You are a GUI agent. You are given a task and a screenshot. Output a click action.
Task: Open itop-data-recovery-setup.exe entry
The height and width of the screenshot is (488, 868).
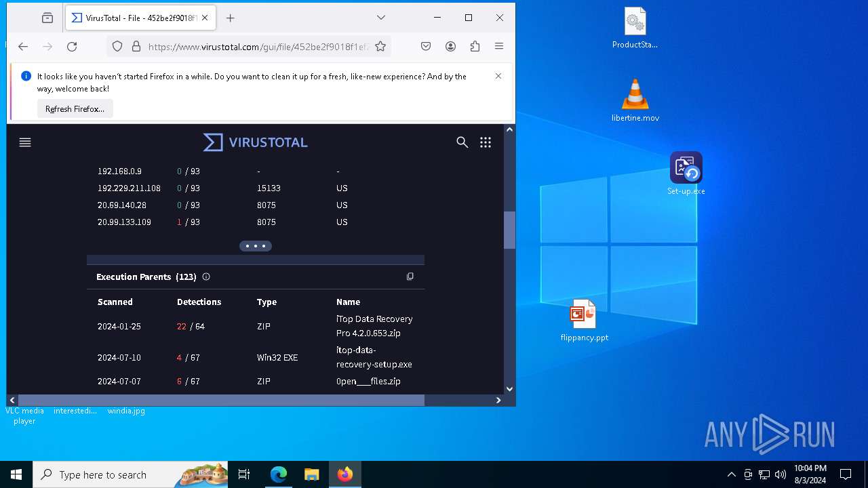click(x=374, y=357)
